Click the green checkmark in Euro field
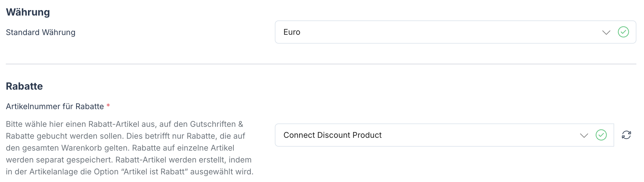The height and width of the screenshot is (182, 644). point(623,32)
